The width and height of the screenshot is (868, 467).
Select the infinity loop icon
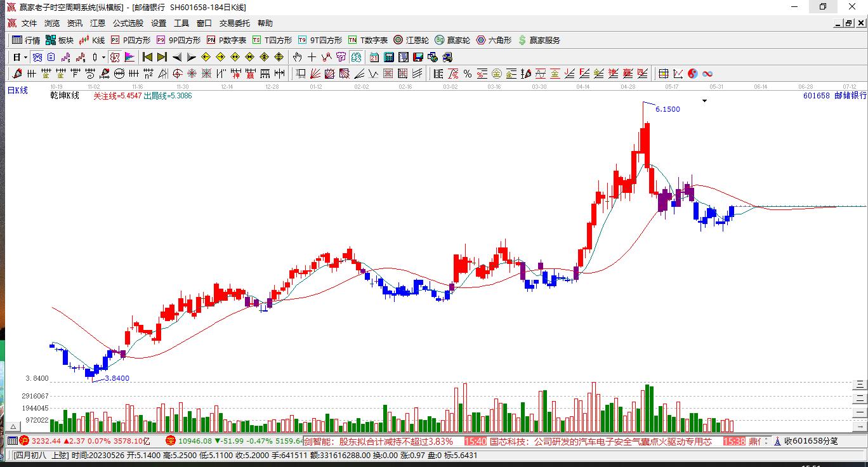707,74
